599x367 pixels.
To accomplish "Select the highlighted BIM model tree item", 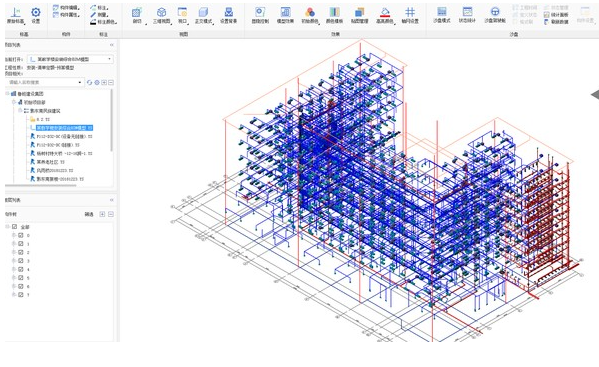I will (64, 128).
